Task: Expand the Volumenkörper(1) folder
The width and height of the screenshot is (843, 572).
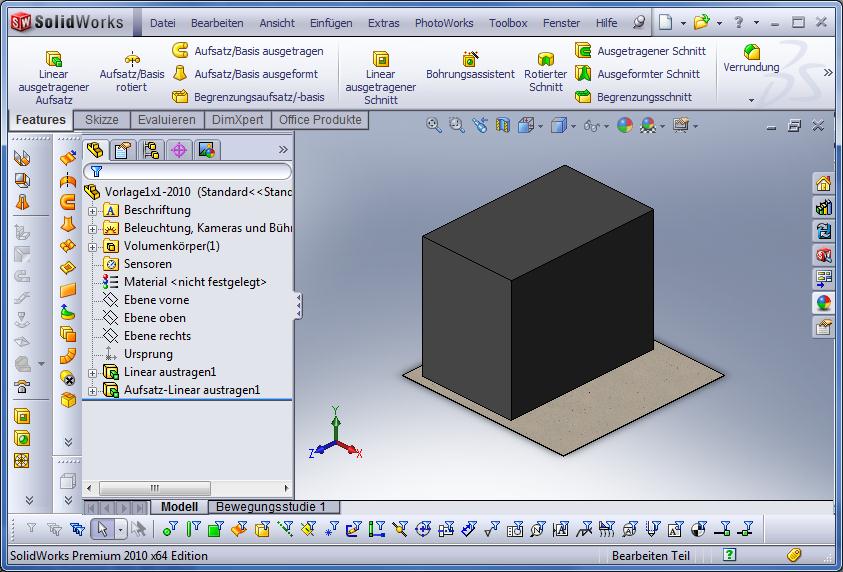Action: tap(92, 247)
